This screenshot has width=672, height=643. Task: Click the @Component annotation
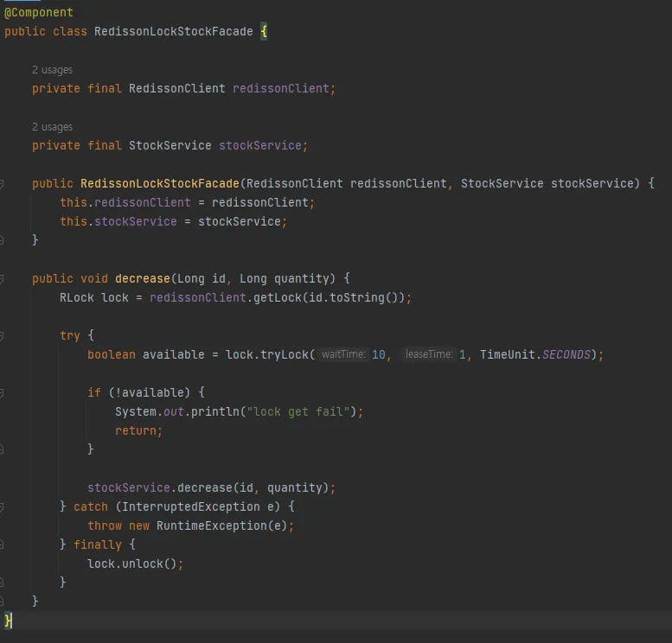(39, 12)
